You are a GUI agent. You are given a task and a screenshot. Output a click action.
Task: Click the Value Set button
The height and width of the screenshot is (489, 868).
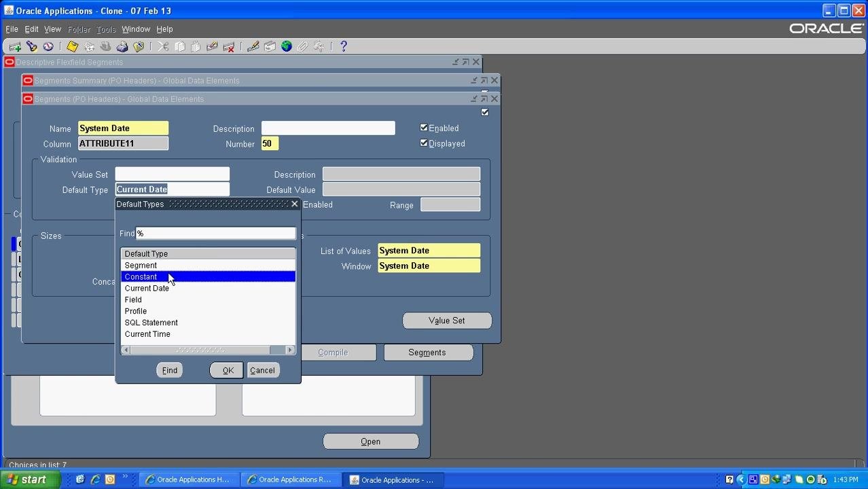tap(447, 321)
